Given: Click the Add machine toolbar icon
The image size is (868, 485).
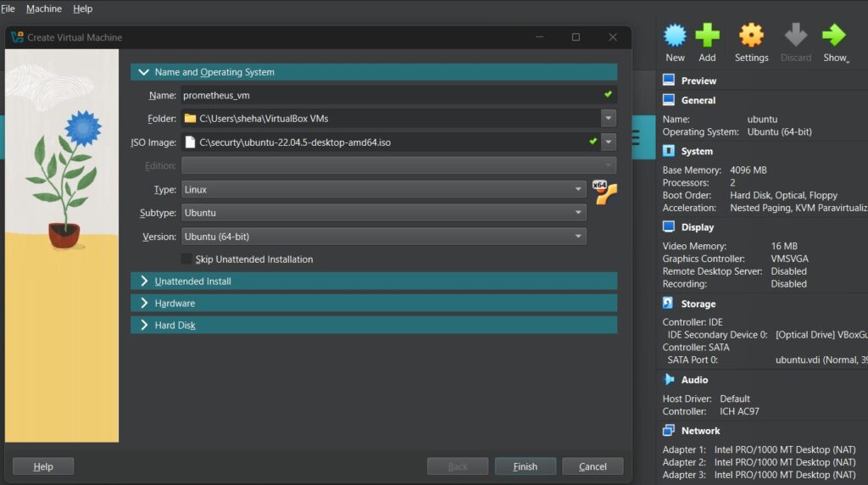Looking at the screenshot, I should click(x=708, y=36).
